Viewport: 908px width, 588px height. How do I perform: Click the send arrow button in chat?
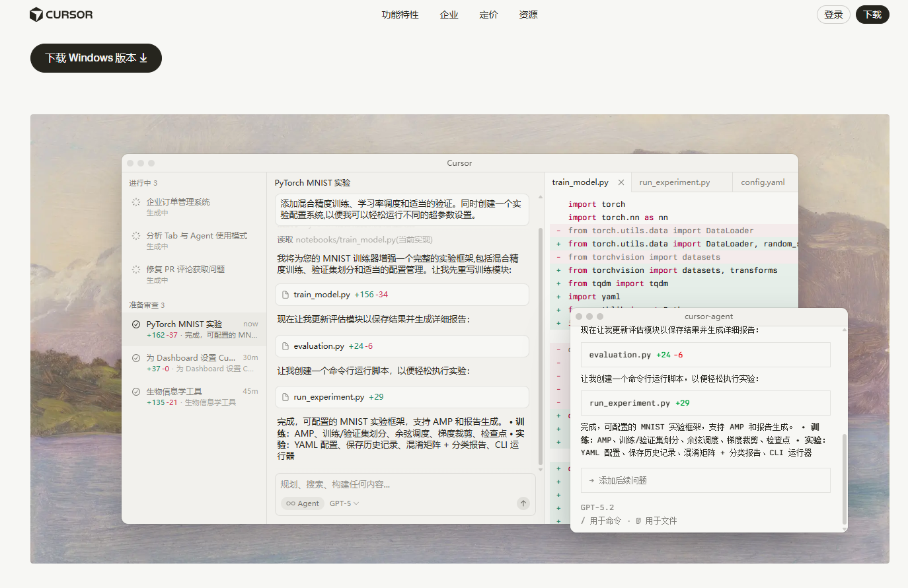(x=523, y=503)
